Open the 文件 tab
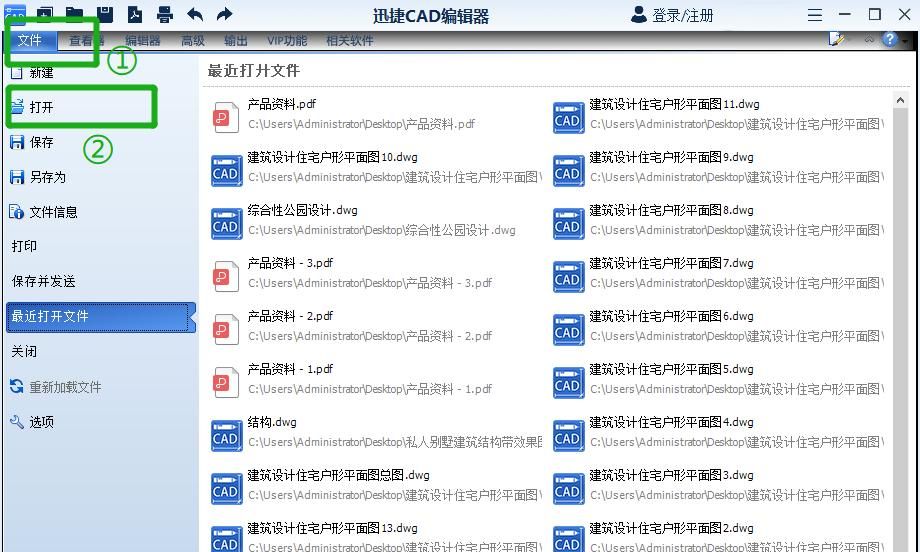This screenshot has width=920, height=552. (29, 40)
